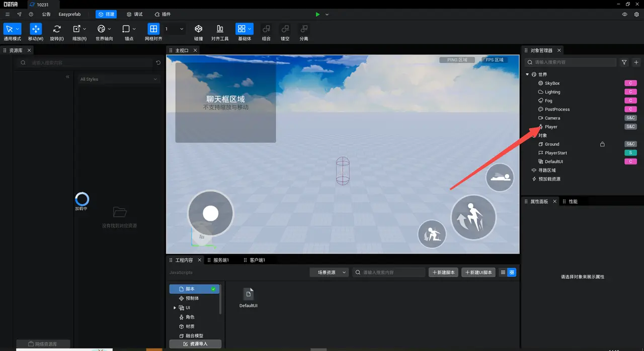Switch project content to list view
The image size is (644, 351).
tap(503, 273)
